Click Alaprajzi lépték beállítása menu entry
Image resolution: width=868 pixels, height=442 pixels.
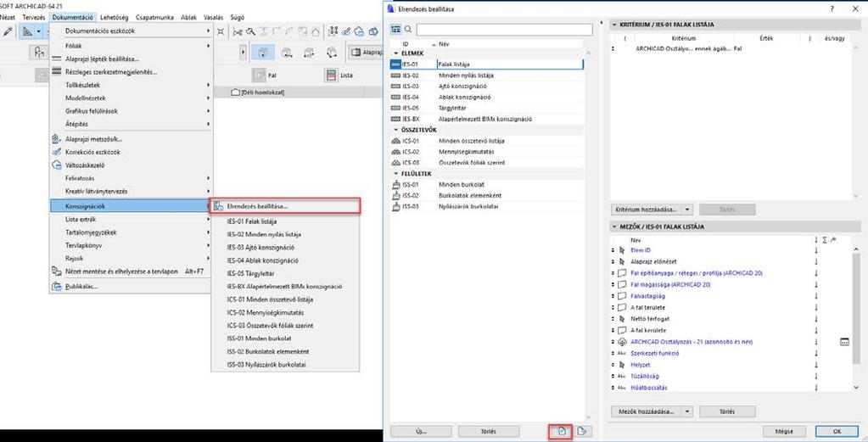[x=132, y=59]
